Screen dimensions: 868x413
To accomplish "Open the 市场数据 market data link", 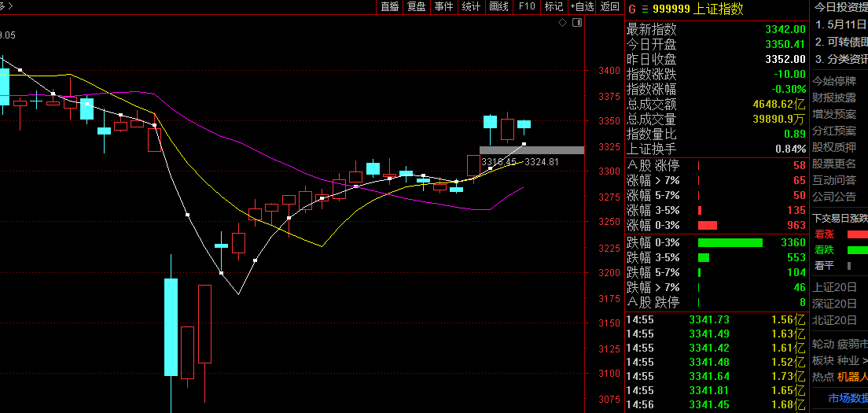I will [848, 398].
